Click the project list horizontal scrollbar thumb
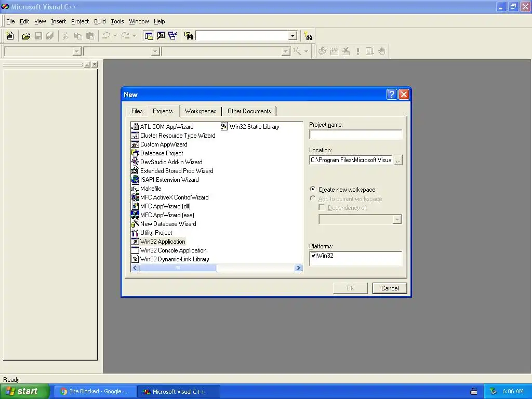 pos(178,268)
